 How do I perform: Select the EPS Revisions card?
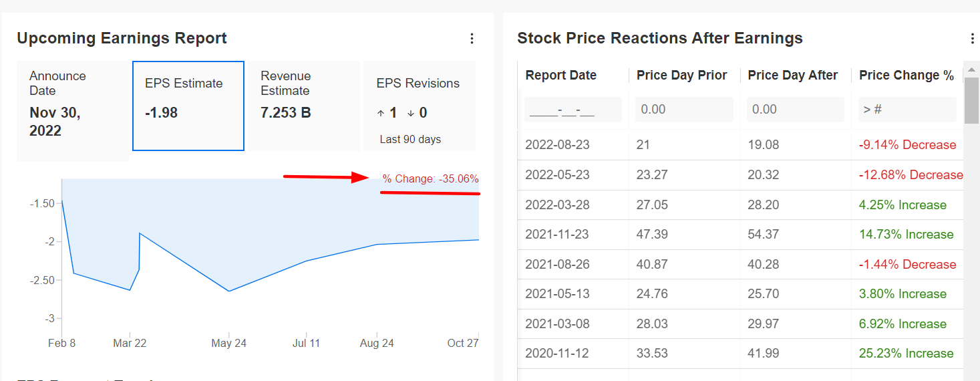420,106
